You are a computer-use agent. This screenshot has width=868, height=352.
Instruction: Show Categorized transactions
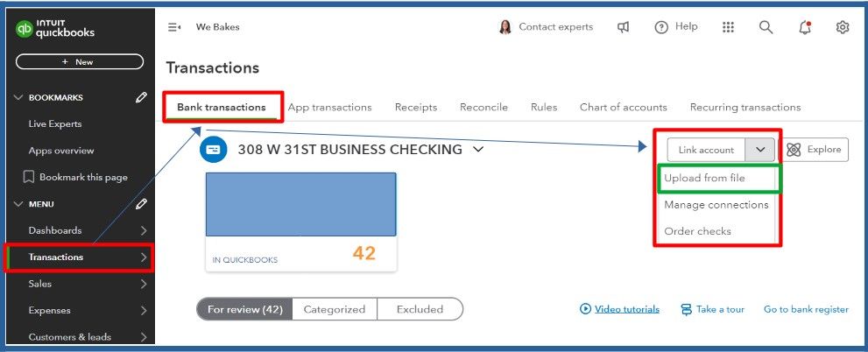(x=335, y=309)
